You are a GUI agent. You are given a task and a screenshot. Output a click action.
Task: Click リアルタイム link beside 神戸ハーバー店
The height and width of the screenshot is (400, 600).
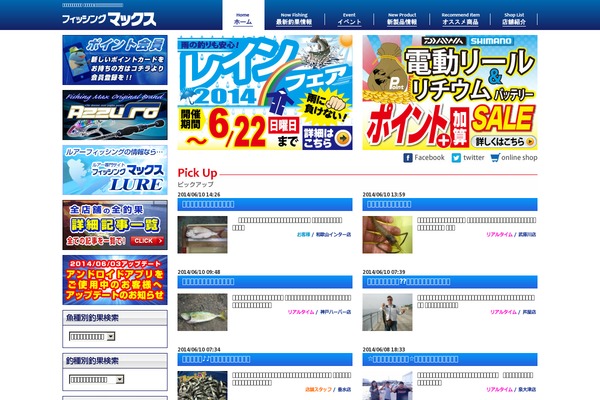(301, 312)
